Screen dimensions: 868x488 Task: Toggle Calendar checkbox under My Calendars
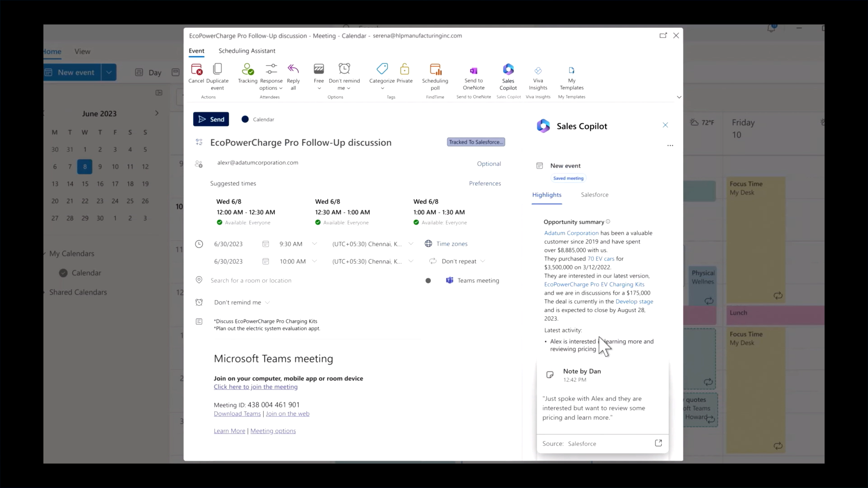tap(63, 273)
